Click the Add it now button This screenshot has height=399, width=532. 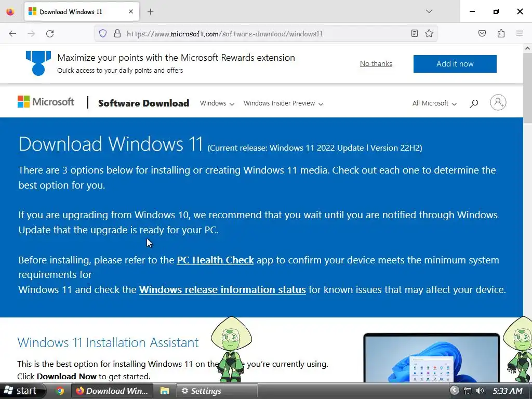coord(455,64)
